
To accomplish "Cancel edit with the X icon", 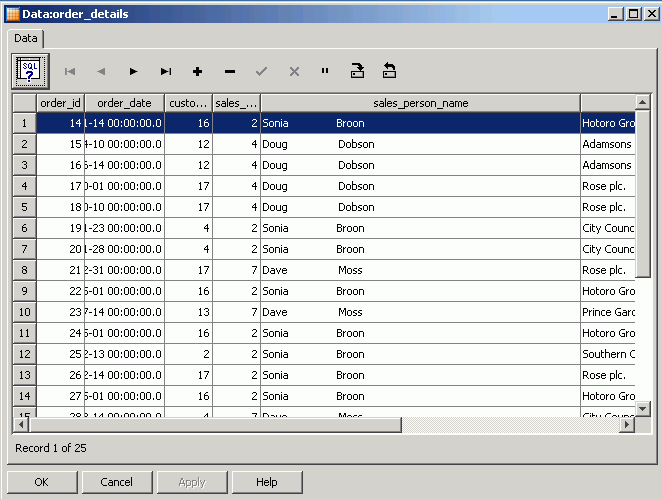I will 294,71.
